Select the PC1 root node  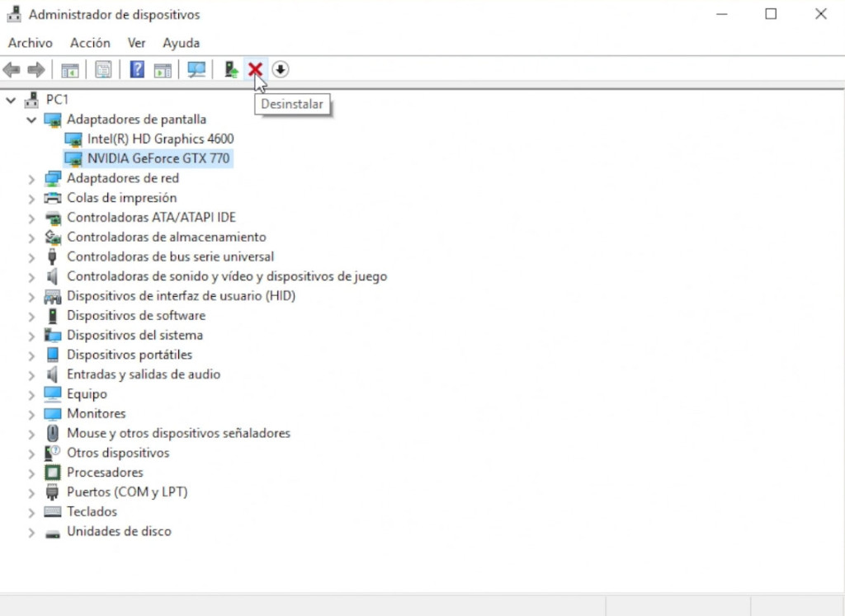tap(57, 99)
